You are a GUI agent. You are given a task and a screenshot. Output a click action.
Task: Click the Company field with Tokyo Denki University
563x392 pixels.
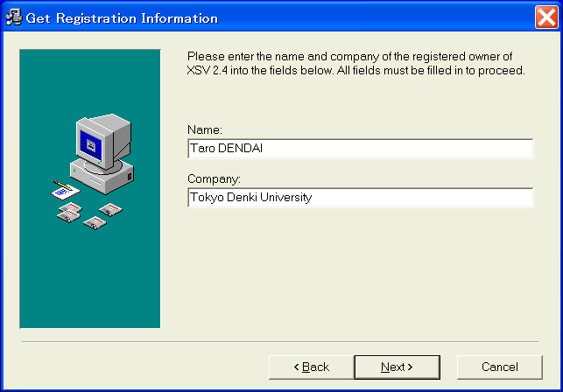361,198
